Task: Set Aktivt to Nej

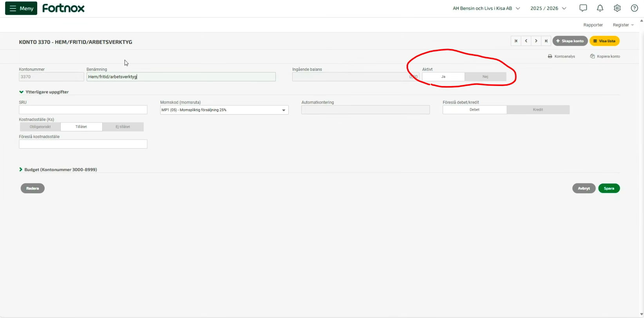Action: tap(485, 77)
